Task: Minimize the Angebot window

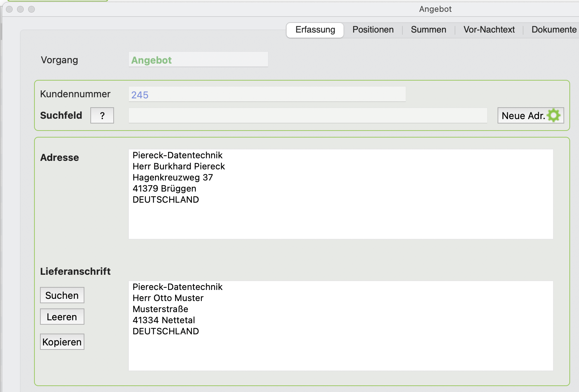Action: point(20,9)
